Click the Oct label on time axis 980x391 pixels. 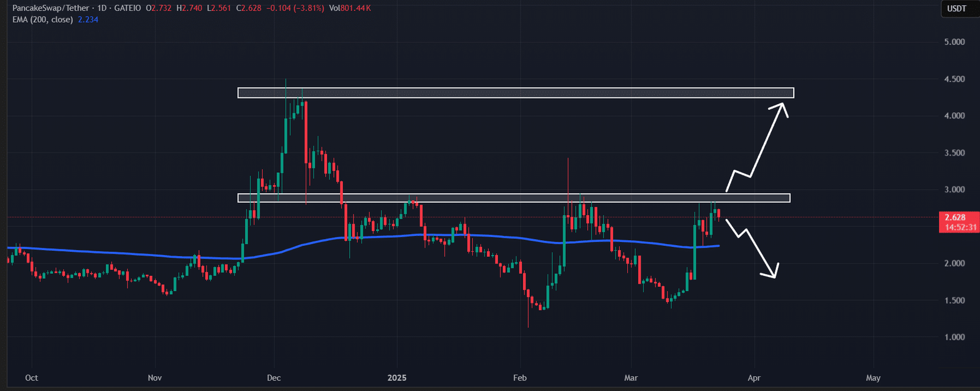(31, 378)
